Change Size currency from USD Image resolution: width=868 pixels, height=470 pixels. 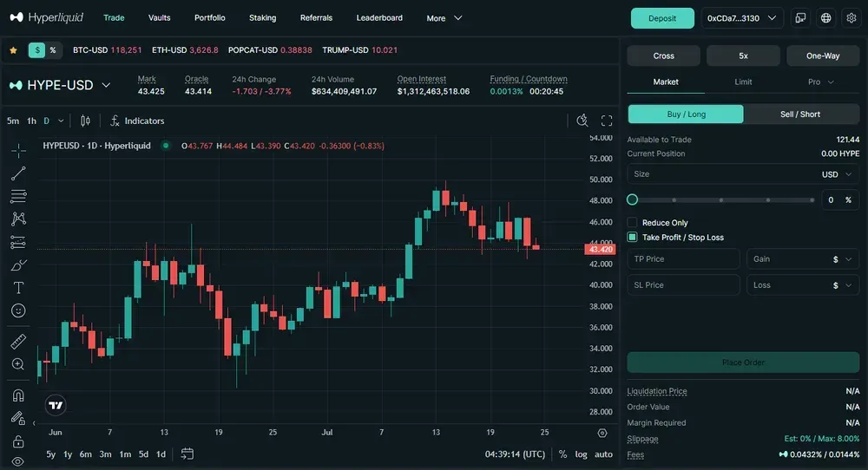(x=837, y=174)
